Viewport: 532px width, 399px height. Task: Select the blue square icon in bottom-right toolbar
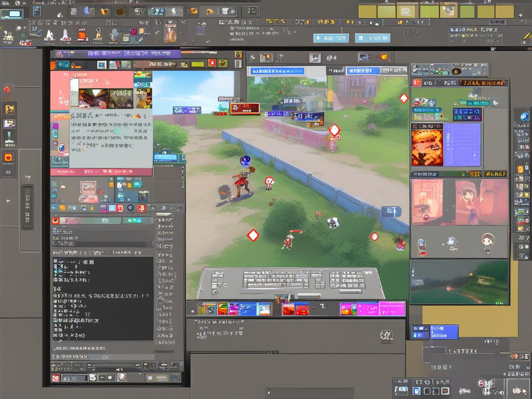pyautogui.click(x=416, y=391)
